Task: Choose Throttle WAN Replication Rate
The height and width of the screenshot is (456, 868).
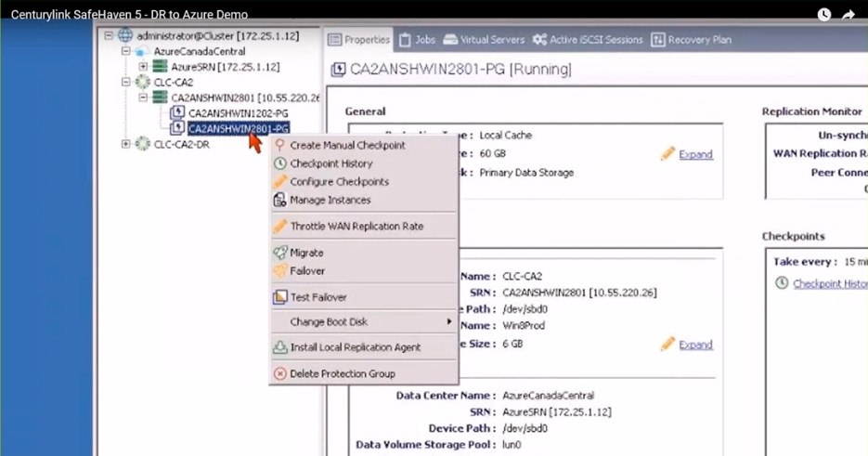Action: pos(365,226)
